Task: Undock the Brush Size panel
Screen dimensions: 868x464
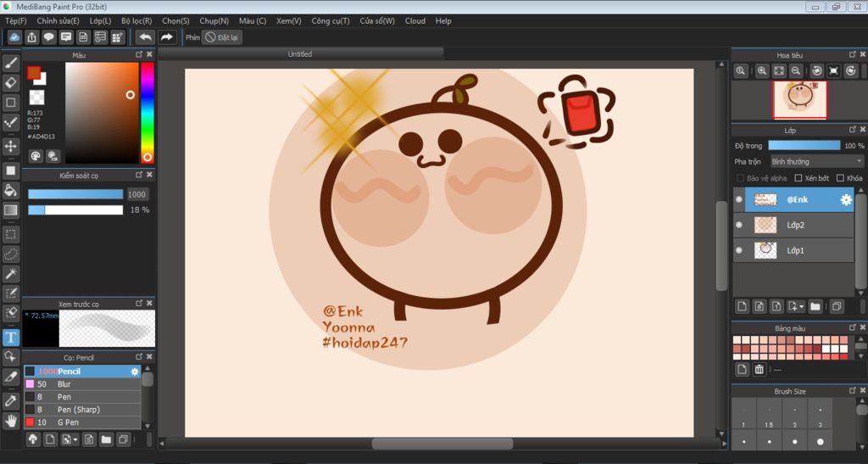Action: pos(853,390)
